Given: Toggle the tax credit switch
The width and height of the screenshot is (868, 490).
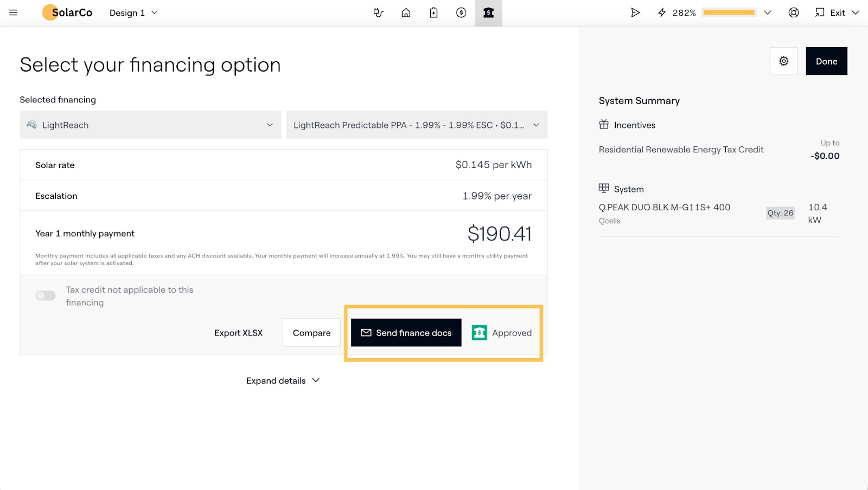Looking at the screenshot, I should 46,295.
